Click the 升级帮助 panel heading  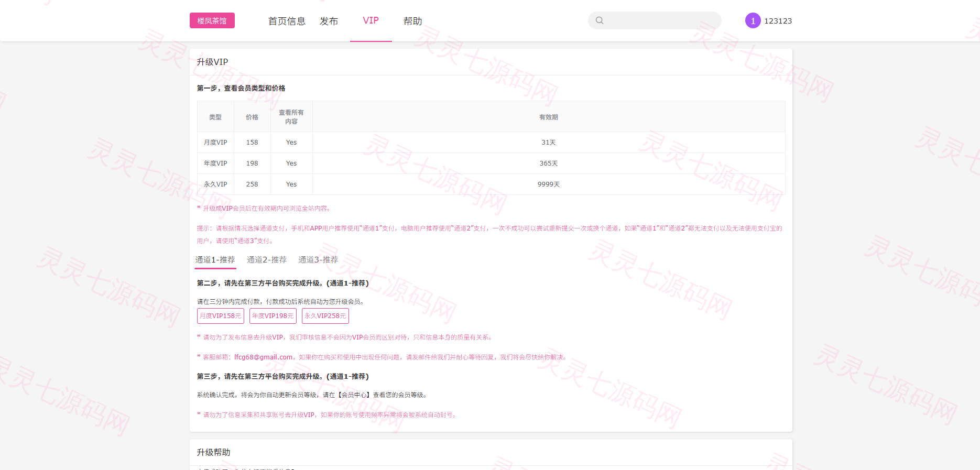click(x=213, y=452)
